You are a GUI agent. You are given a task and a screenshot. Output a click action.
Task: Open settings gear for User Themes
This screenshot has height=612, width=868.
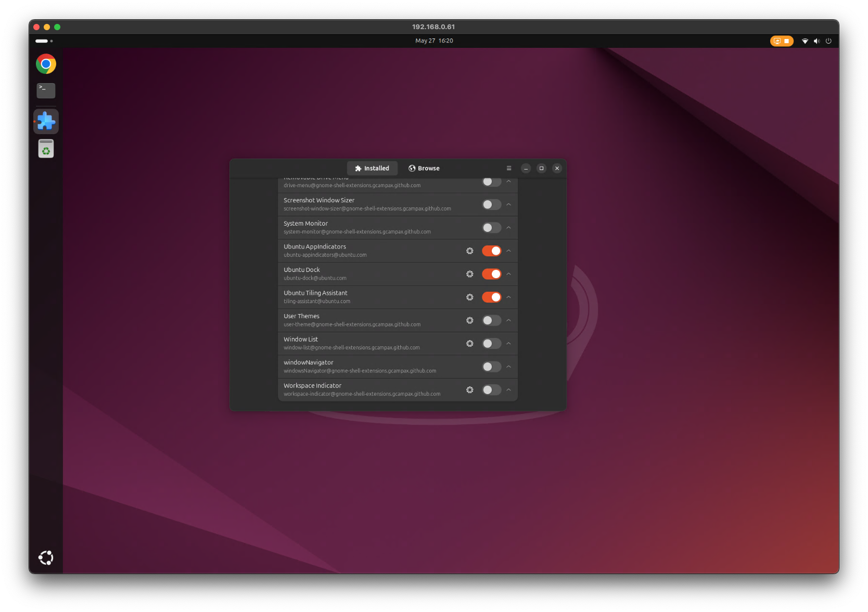470,320
